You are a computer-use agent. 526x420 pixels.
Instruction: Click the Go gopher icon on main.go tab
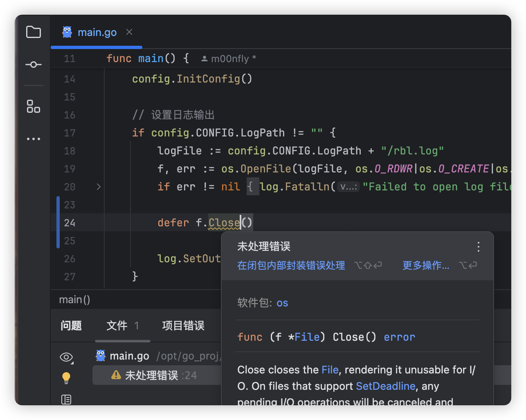[x=67, y=32]
